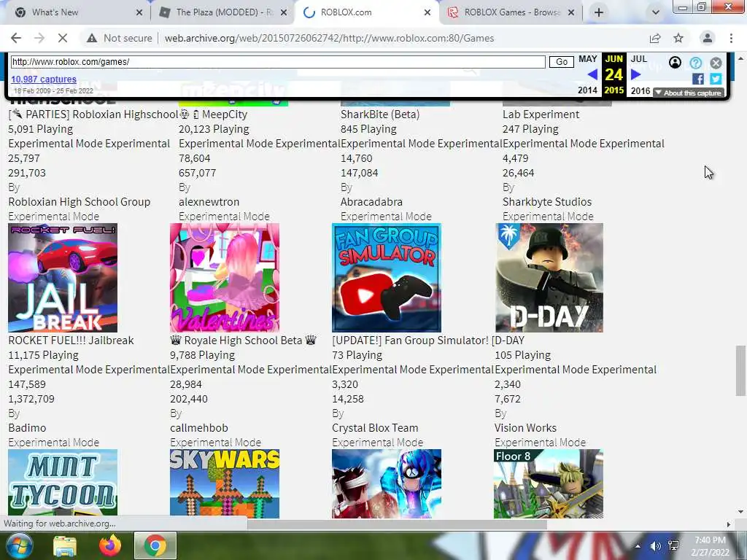Open creator Crystal Blox Team
The height and width of the screenshot is (560, 747).
click(375, 428)
